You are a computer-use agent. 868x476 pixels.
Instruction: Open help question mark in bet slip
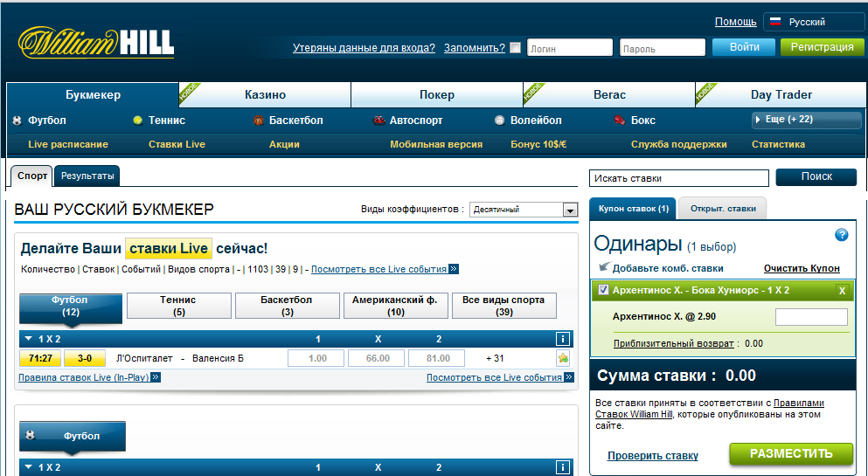click(841, 235)
